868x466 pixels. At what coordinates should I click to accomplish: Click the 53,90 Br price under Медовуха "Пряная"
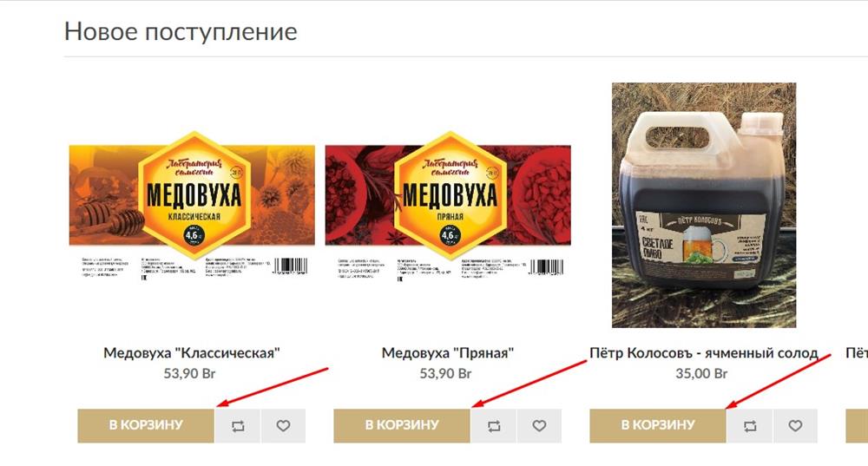coord(445,373)
